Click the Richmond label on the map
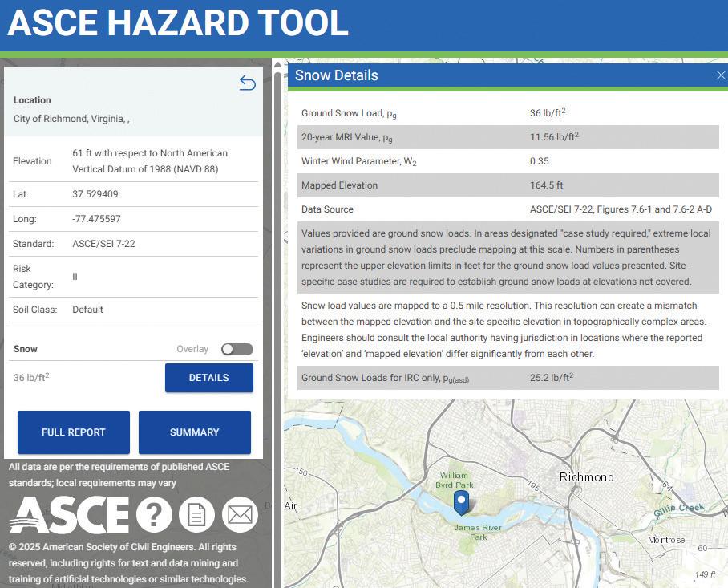 tap(587, 477)
